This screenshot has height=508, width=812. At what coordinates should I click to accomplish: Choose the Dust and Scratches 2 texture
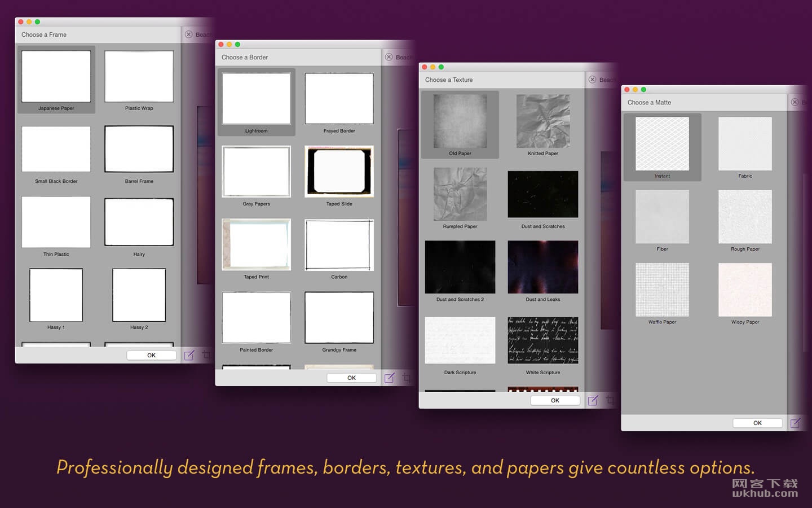click(460, 267)
